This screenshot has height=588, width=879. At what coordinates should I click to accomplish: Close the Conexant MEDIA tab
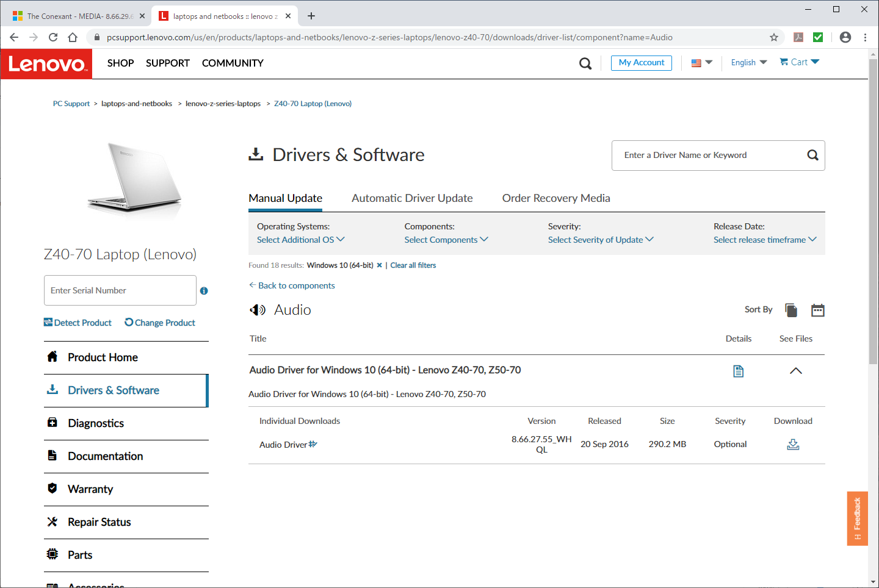click(142, 16)
